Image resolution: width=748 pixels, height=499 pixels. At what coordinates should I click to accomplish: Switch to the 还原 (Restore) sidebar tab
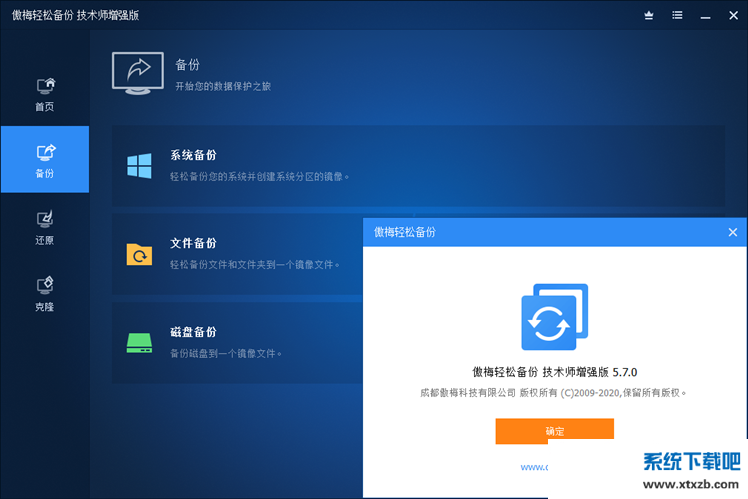coord(45,226)
